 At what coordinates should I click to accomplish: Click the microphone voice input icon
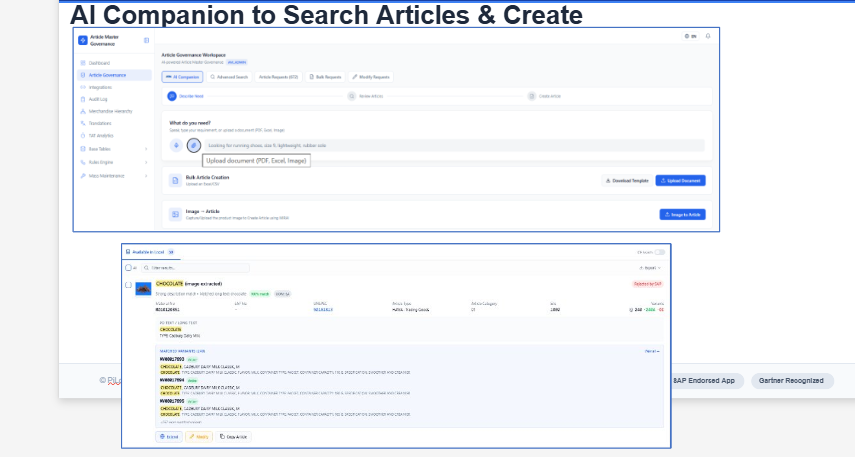tap(176, 146)
